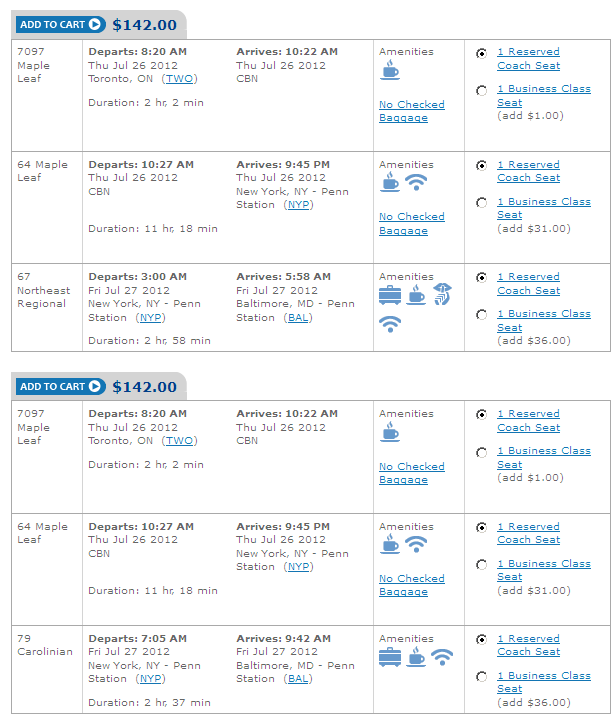This screenshot has height=719, width=614.
Task: Click quiet car icon for 67 Northeast Regional
Action: (x=442, y=294)
